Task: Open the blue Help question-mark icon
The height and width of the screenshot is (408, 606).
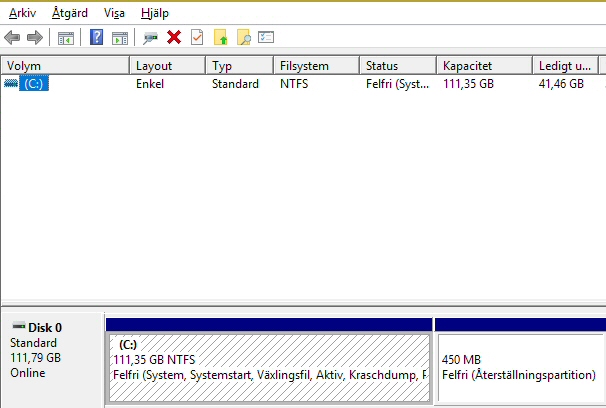Action: click(96, 37)
